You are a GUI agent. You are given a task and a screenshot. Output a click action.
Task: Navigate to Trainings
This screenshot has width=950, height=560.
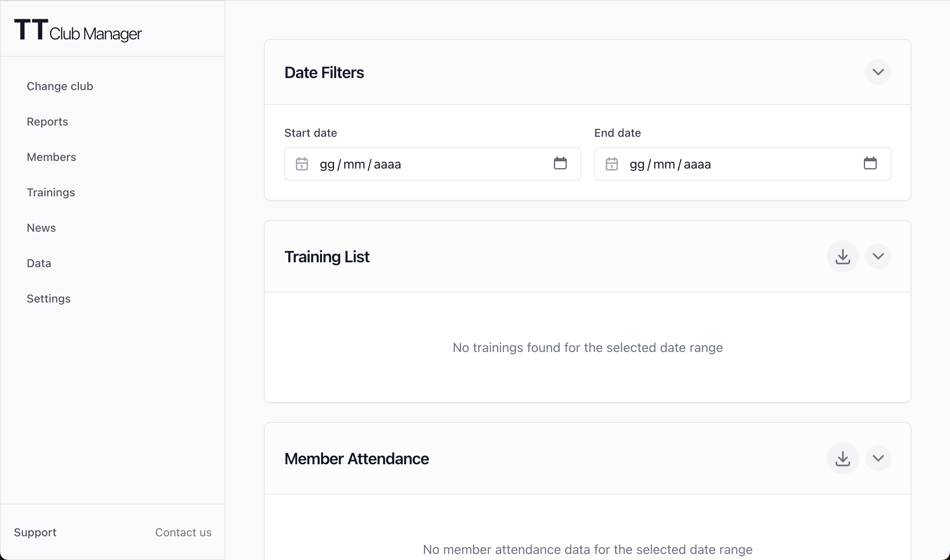tap(51, 193)
